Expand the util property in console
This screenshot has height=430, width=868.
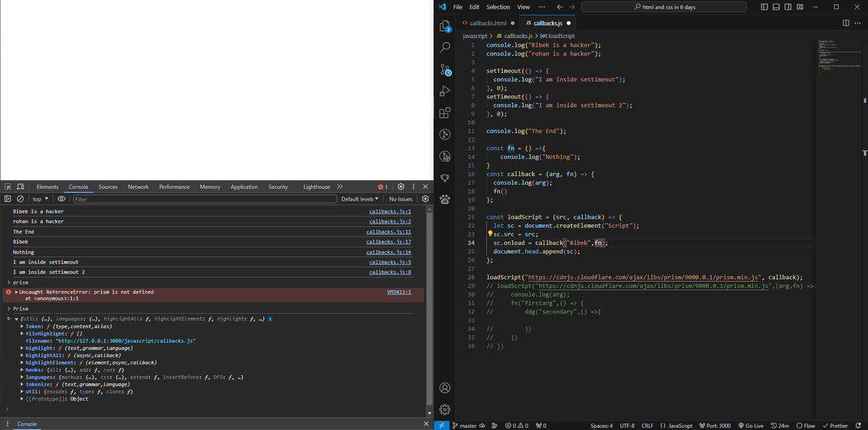[22, 392]
